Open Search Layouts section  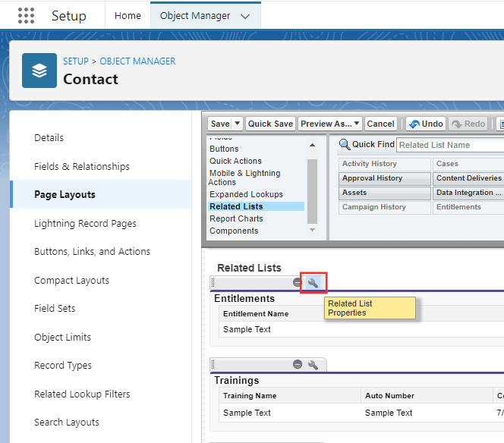point(67,422)
